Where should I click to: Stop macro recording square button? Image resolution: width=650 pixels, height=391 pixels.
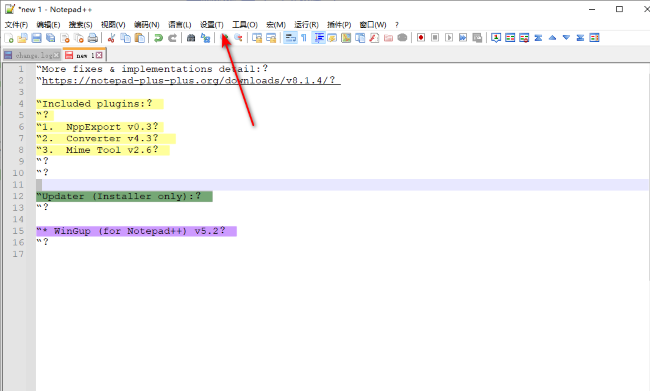click(x=435, y=38)
